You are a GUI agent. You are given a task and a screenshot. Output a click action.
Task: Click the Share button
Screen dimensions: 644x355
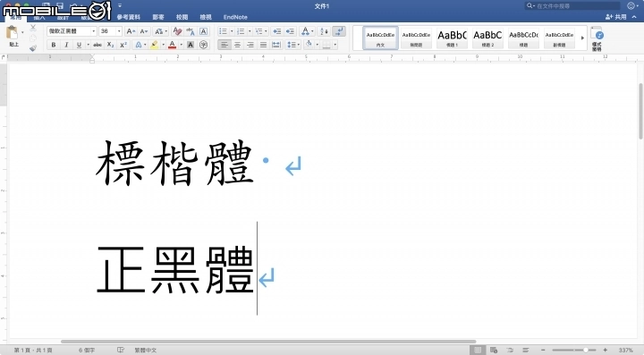coord(616,17)
